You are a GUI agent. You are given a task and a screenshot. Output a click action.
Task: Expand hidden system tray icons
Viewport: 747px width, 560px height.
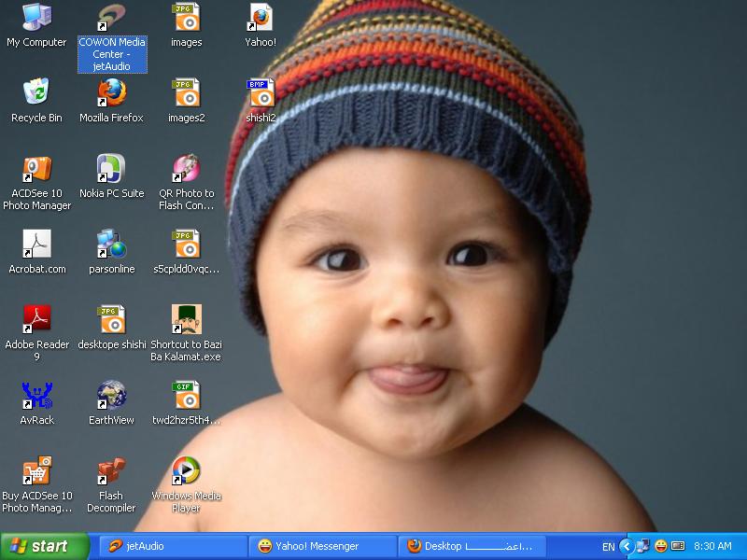627,546
